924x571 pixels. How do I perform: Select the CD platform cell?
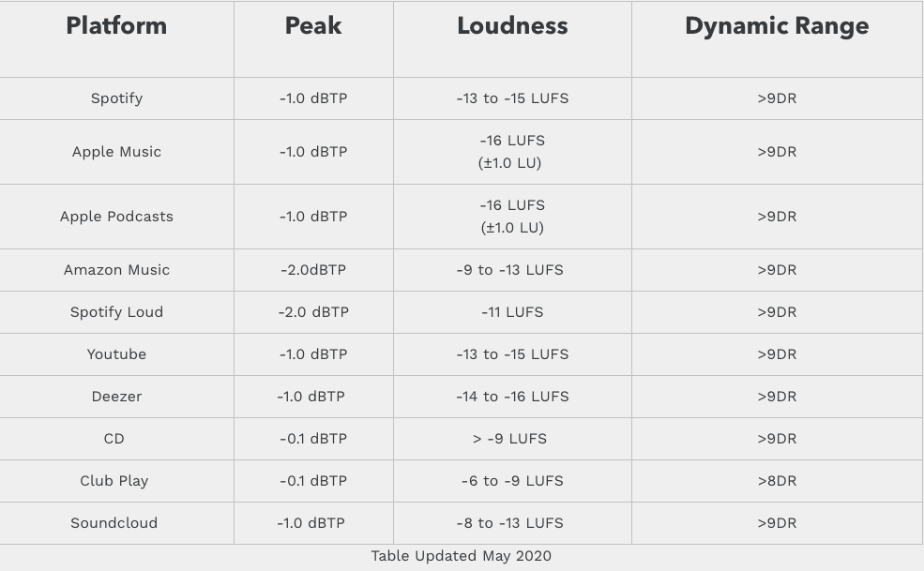[x=114, y=439]
